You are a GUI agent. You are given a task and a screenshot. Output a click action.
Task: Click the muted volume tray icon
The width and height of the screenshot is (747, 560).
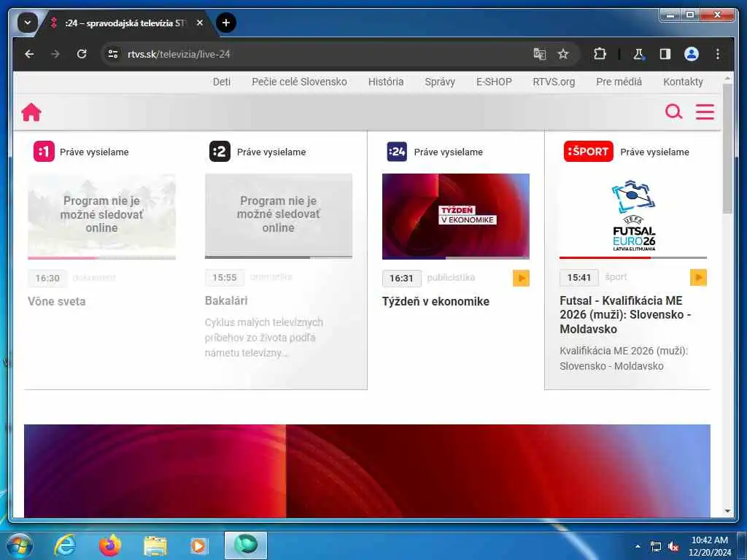(x=673, y=546)
